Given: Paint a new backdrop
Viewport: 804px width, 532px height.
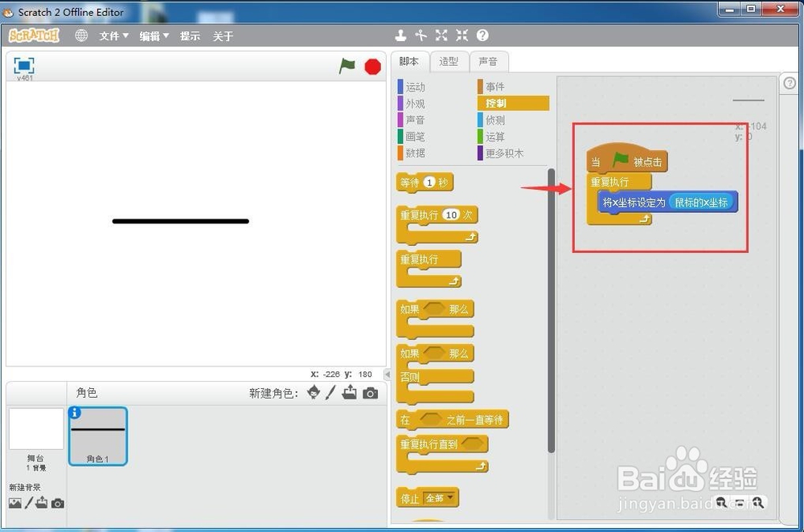Looking at the screenshot, I should [x=29, y=503].
